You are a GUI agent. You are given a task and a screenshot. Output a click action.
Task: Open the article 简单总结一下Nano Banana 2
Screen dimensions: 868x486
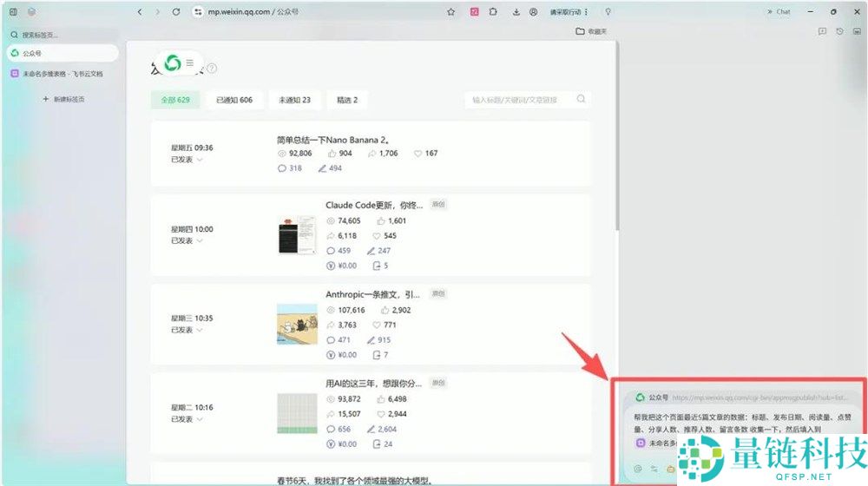coord(332,140)
